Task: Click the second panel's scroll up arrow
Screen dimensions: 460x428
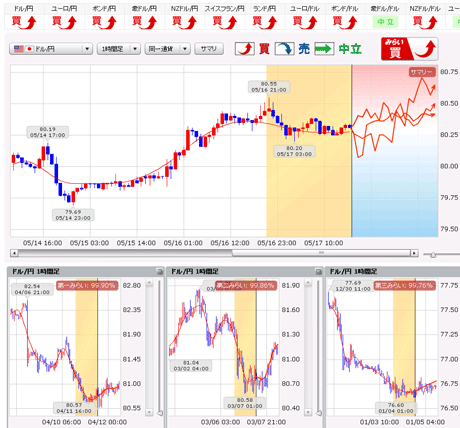Action: [x=308, y=283]
